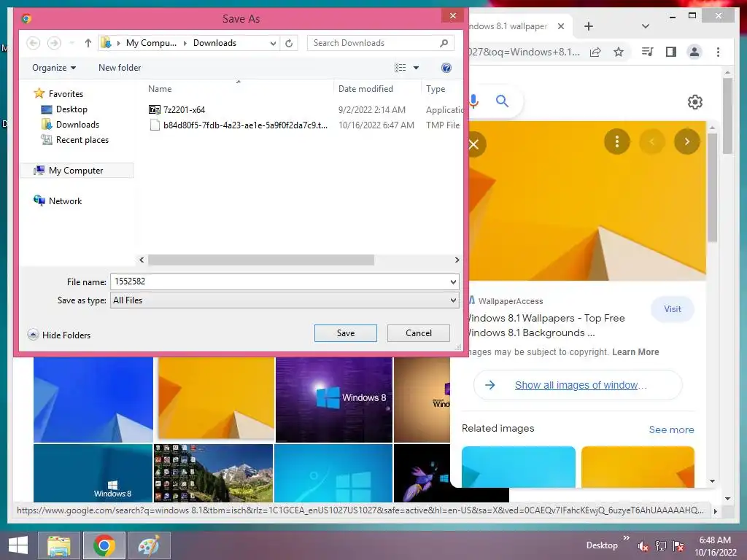Screen dimensions: 747x560
Task: Open the Learn More copyright link
Action: click(x=635, y=352)
